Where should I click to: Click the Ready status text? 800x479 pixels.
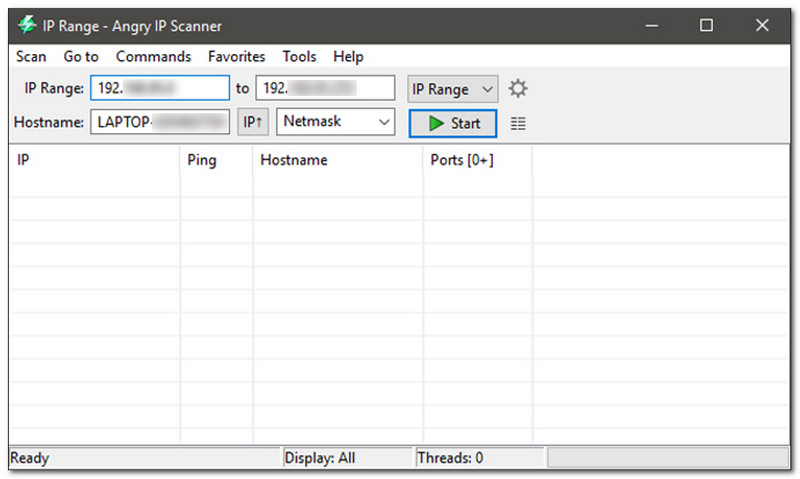coord(30,458)
